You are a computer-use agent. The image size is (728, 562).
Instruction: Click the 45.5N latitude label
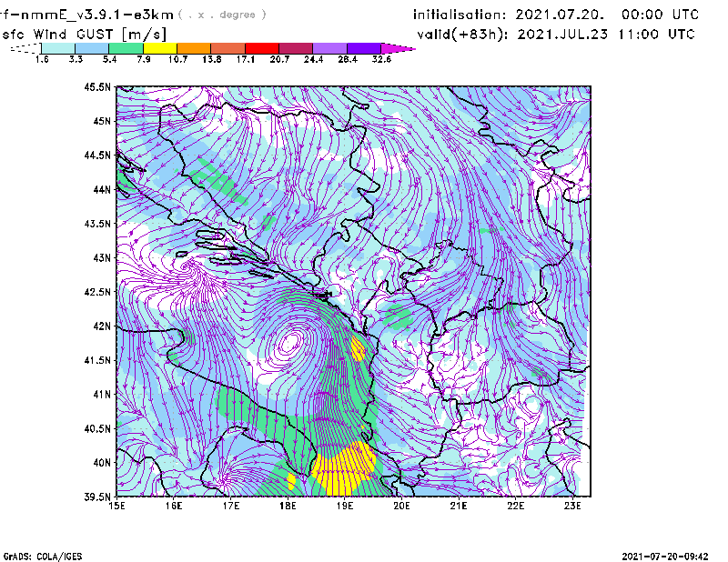(x=97, y=86)
